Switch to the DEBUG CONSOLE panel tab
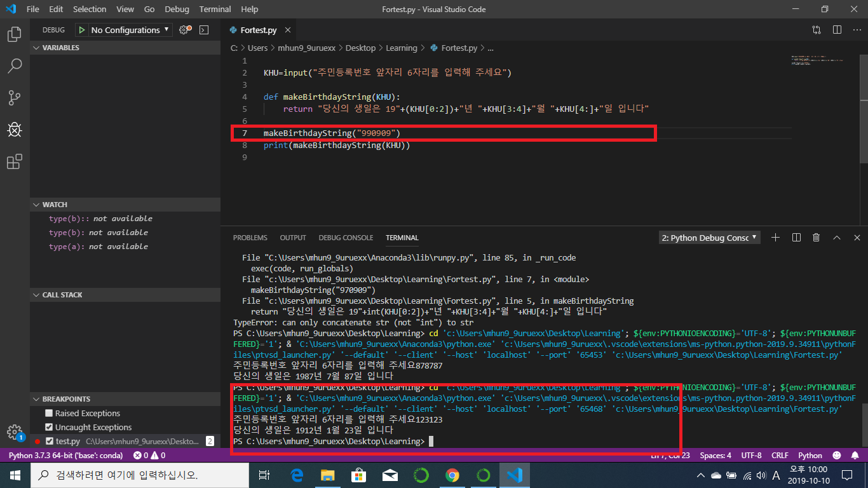Screen dimensions: 868x488 coord(346,238)
